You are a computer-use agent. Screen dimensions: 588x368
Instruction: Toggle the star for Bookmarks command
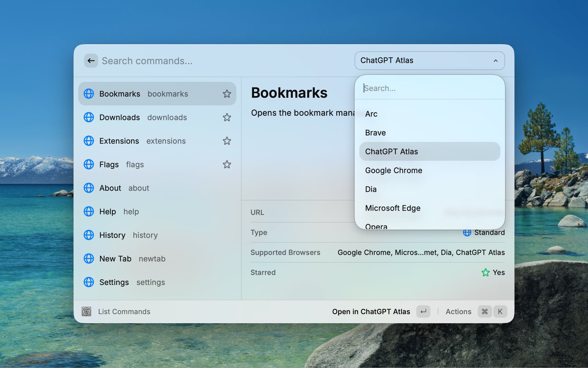pos(227,94)
